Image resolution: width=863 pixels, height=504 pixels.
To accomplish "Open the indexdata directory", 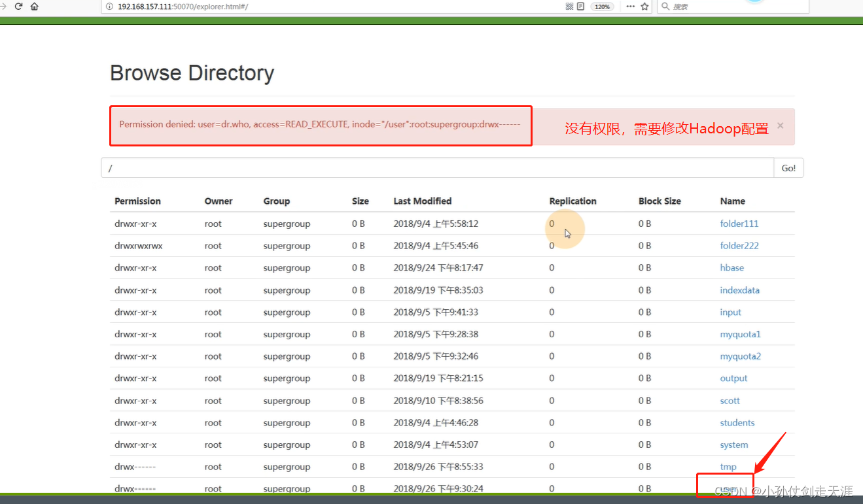I will [740, 290].
